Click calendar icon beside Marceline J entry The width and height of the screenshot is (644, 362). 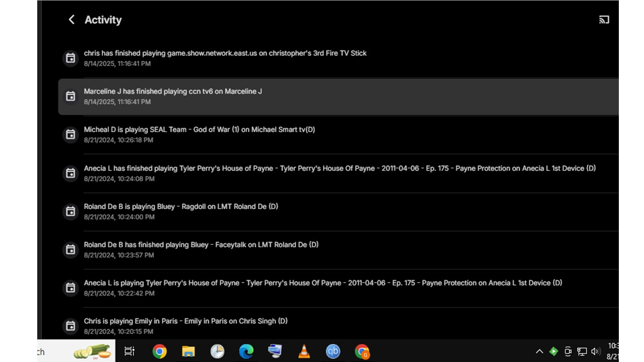(x=71, y=97)
